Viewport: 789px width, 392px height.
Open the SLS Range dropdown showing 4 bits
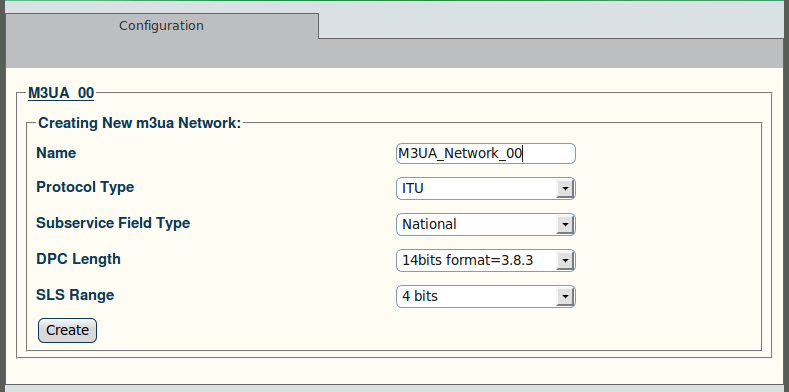pos(486,296)
